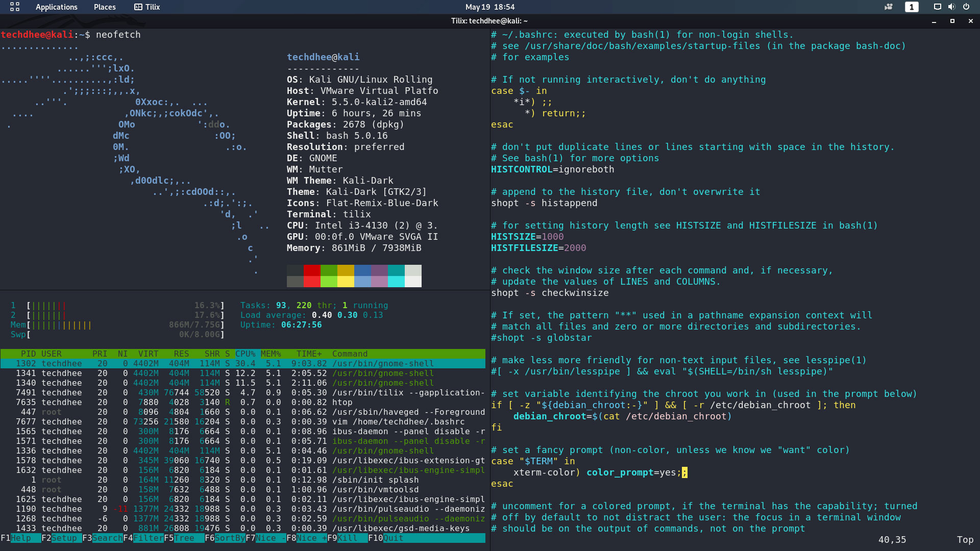980x551 pixels.
Task: Click htop F6 SortBy function key
Action: pyautogui.click(x=225, y=538)
